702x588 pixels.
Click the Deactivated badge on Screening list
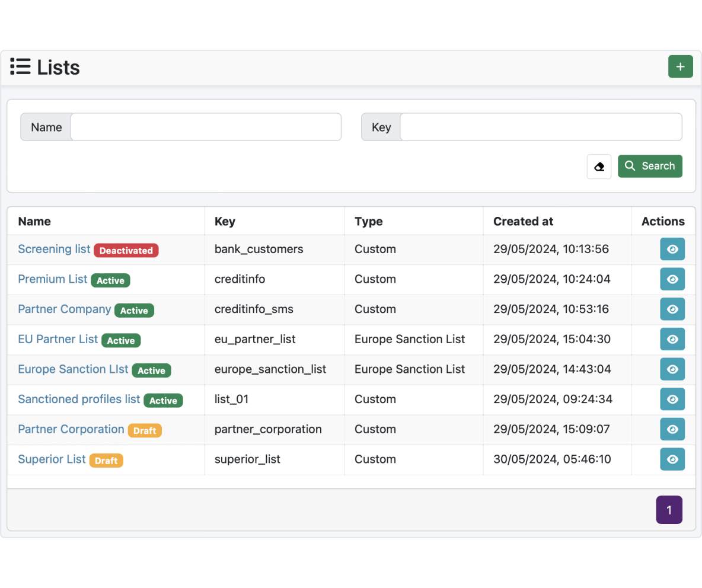[126, 251]
